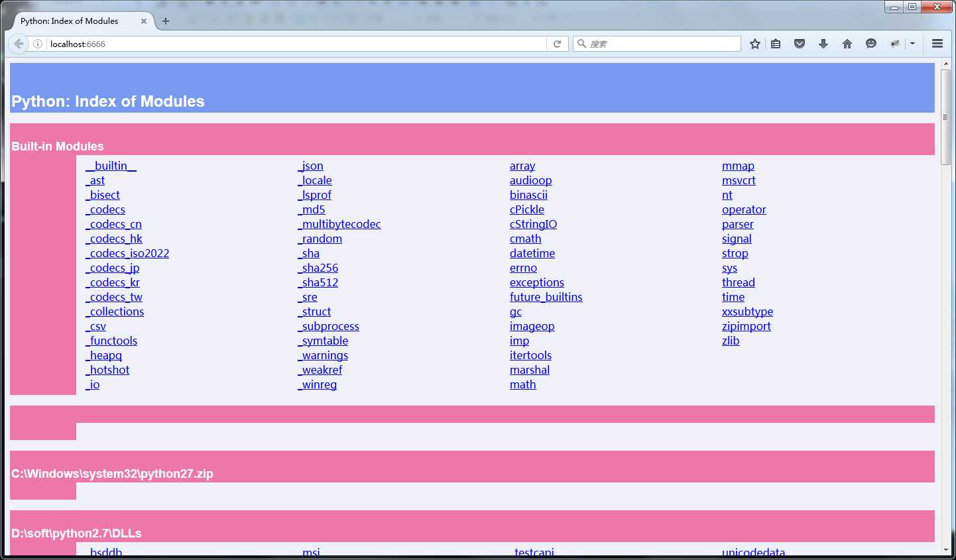This screenshot has width=956, height=560.
Task: Open the _random module link
Action: coord(320,239)
